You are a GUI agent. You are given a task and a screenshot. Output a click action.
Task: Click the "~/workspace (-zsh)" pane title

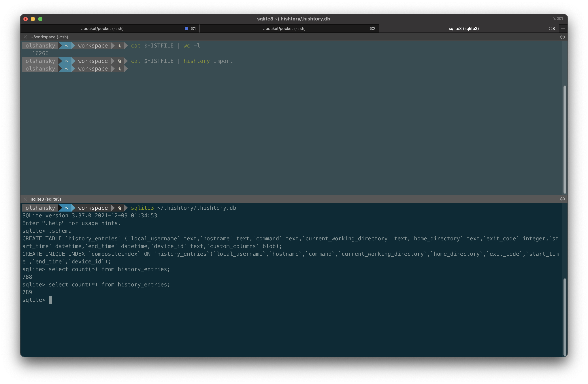tap(49, 37)
